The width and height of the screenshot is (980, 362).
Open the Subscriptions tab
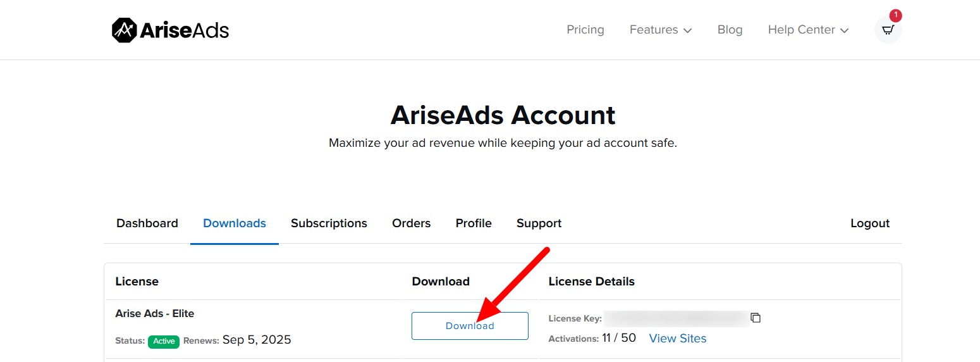(329, 223)
